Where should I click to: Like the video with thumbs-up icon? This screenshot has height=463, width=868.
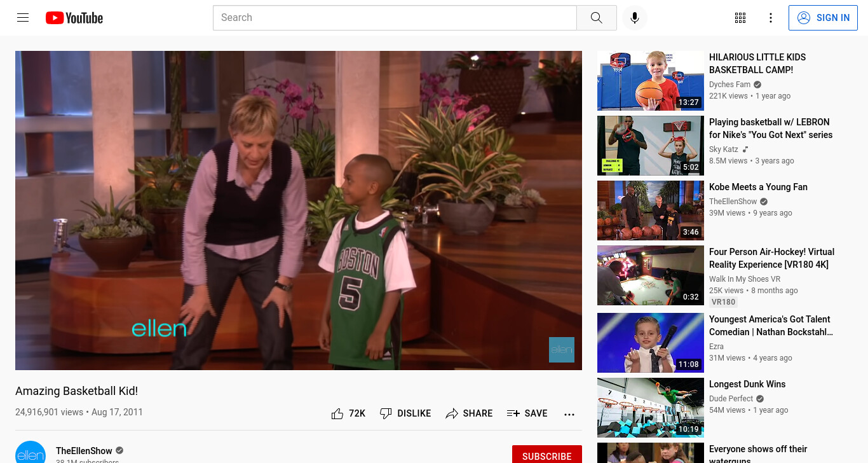click(x=337, y=414)
